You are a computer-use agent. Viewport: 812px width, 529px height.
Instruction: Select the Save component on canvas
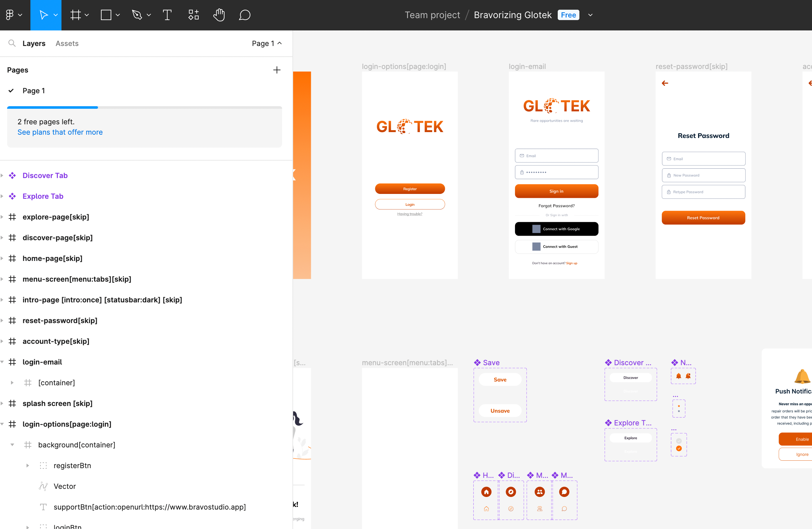(500, 395)
